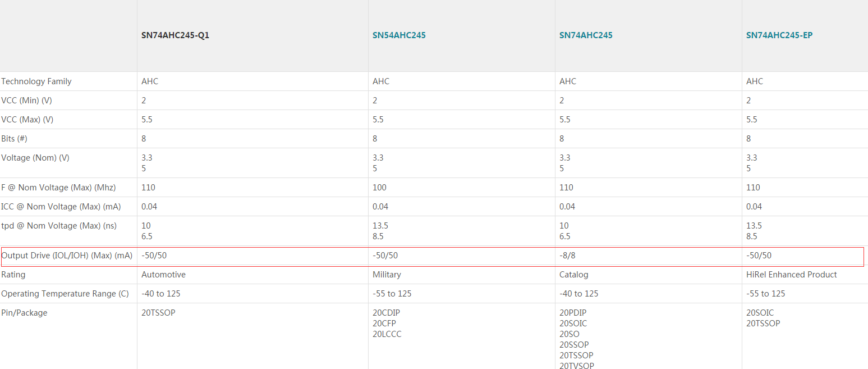Select the Bits (#) row label

(x=15, y=139)
